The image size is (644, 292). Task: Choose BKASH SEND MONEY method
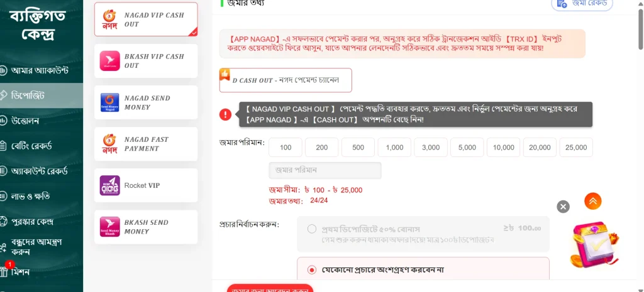point(146,227)
